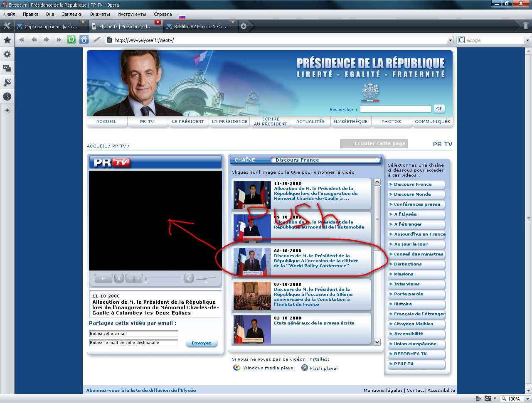Click the Envoyez button
The height and width of the screenshot is (403, 532).
tap(201, 343)
